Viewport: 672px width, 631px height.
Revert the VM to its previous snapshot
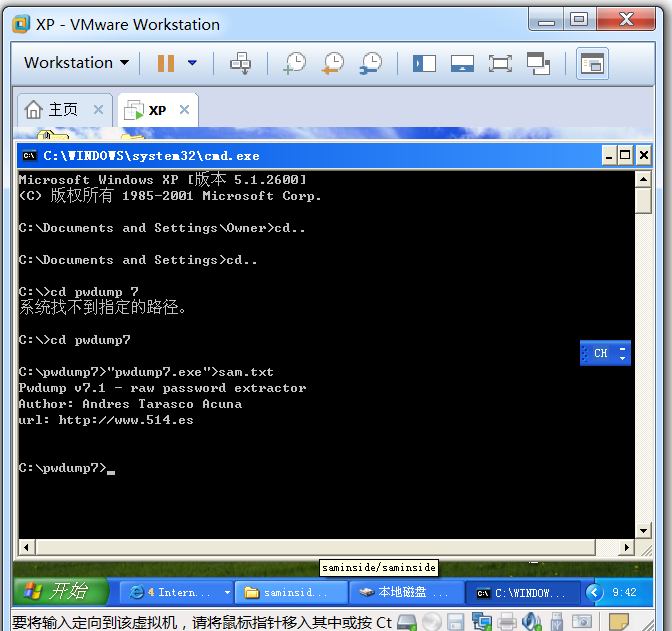tap(333, 63)
